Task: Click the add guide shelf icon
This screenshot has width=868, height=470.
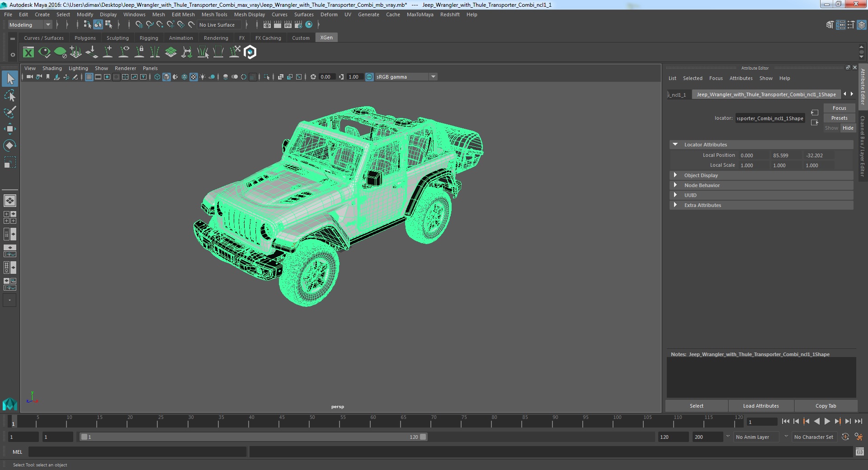Action: click(108, 52)
